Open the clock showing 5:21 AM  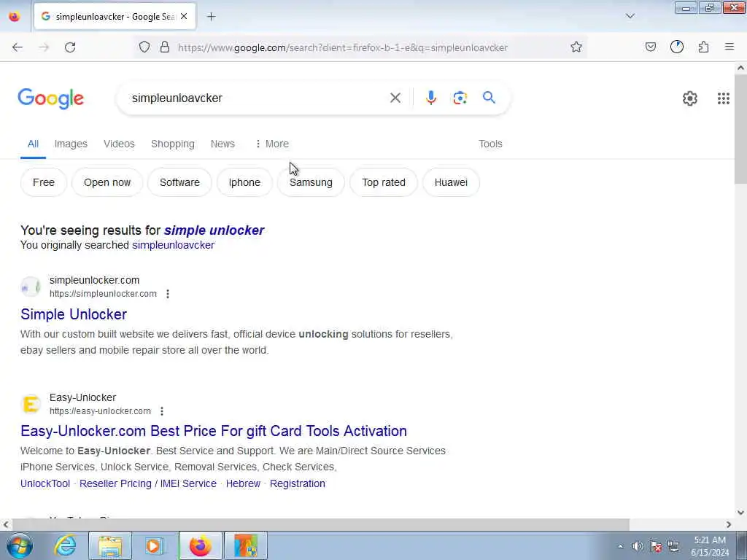tap(710, 546)
